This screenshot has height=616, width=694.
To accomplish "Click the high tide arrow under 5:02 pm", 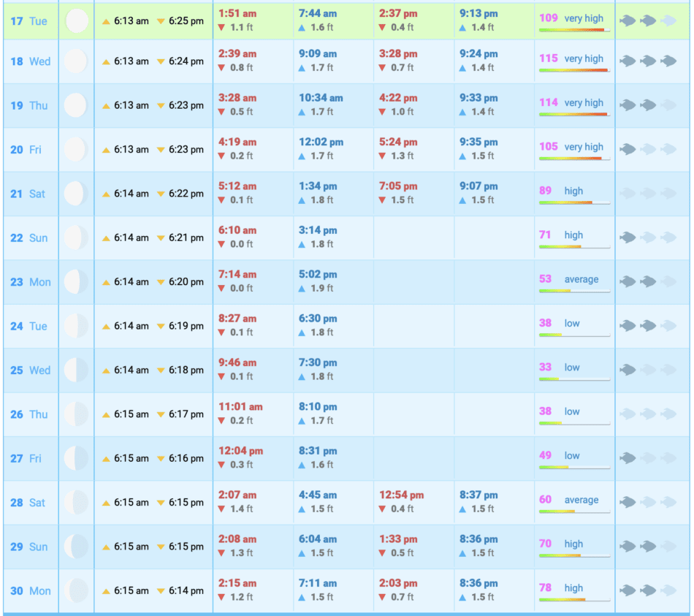I will click(302, 289).
